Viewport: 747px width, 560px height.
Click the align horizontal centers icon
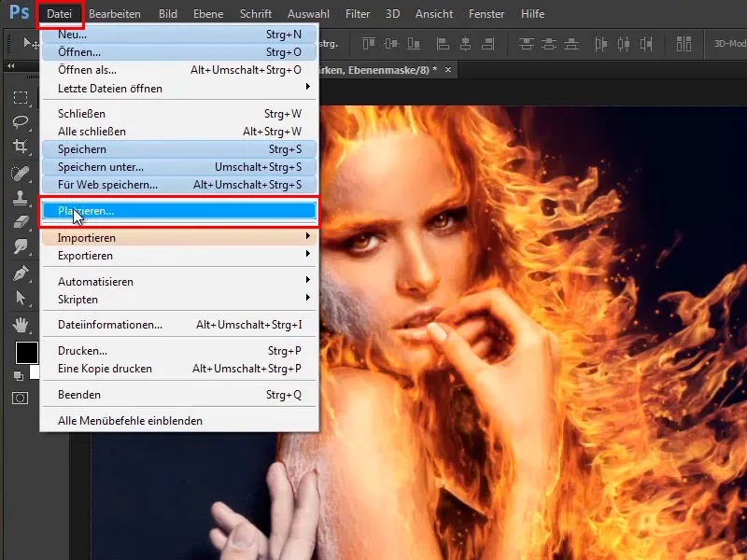click(x=465, y=44)
